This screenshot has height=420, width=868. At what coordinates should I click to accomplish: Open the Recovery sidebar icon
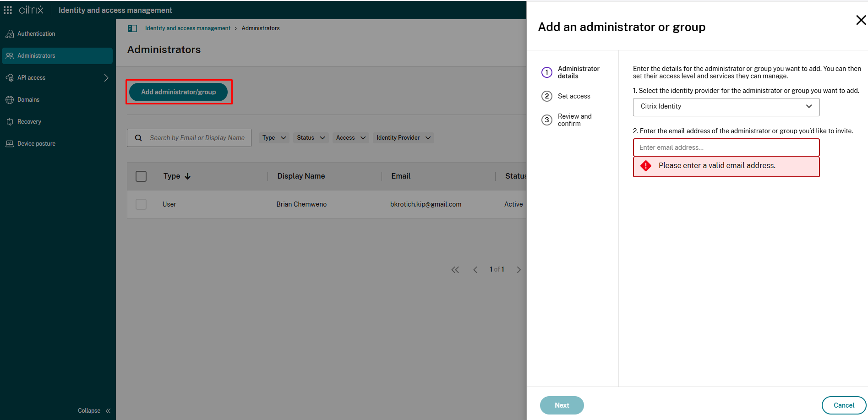(10, 121)
